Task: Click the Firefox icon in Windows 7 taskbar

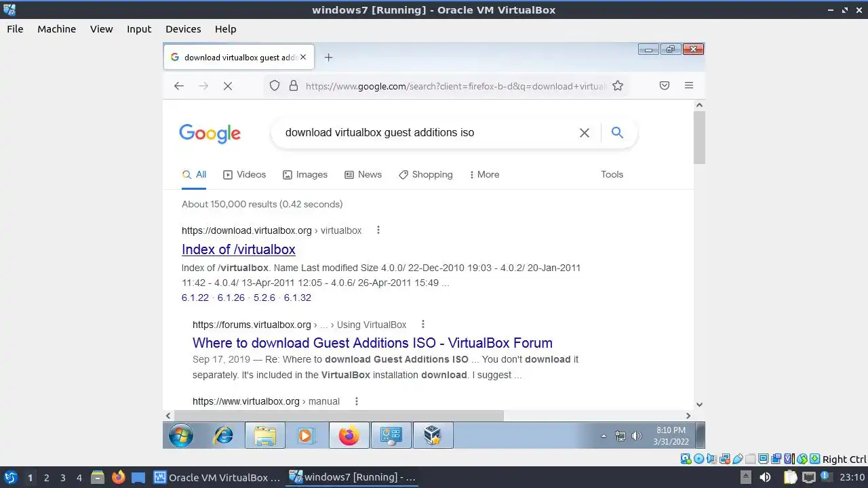Action: pos(349,435)
